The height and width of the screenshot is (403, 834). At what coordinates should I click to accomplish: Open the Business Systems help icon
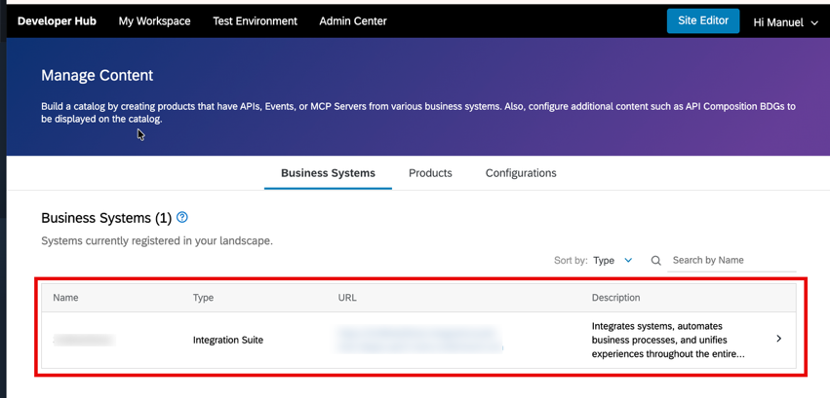(182, 217)
